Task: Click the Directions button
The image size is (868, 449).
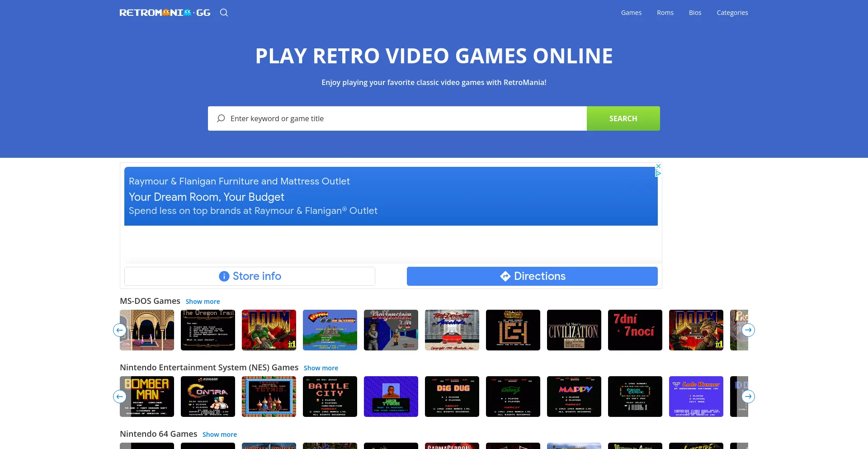Action: pos(532,276)
